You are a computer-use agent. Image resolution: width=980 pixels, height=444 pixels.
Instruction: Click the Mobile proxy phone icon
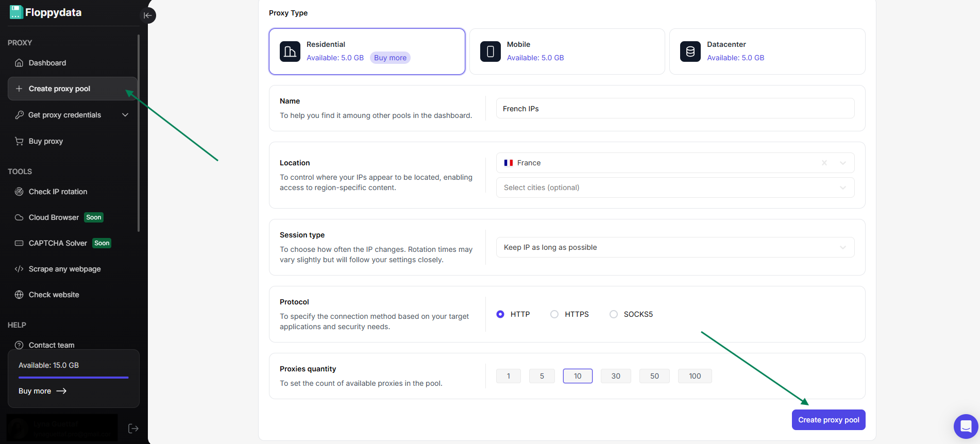click(491, 52)
